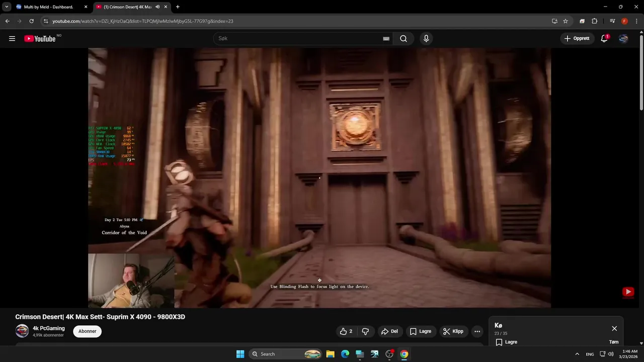This screenshot has width=644, height=362.
Task: Open more actions three-dot menu below video
Action: tap(477, 331)
